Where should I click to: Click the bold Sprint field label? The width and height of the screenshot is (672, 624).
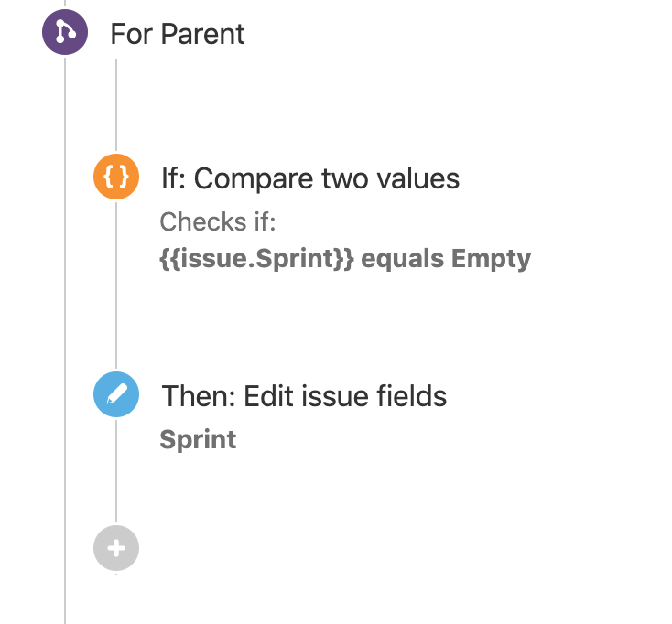(198, 440)
